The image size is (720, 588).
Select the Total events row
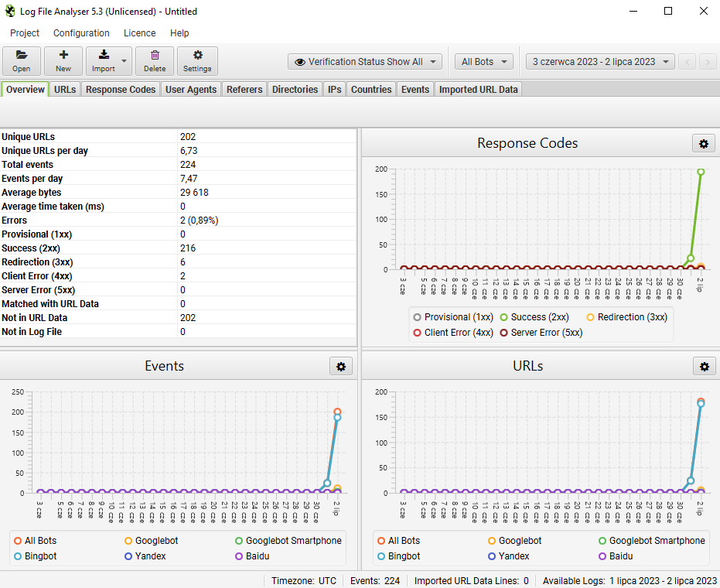pyautogui.click(x=178, y=165)
